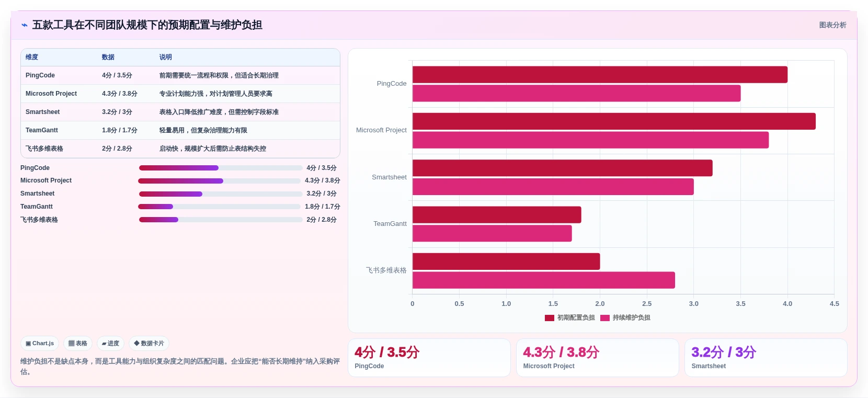
Task: Click Microsoft Project dark red chart bar
Action: point(614,121)
